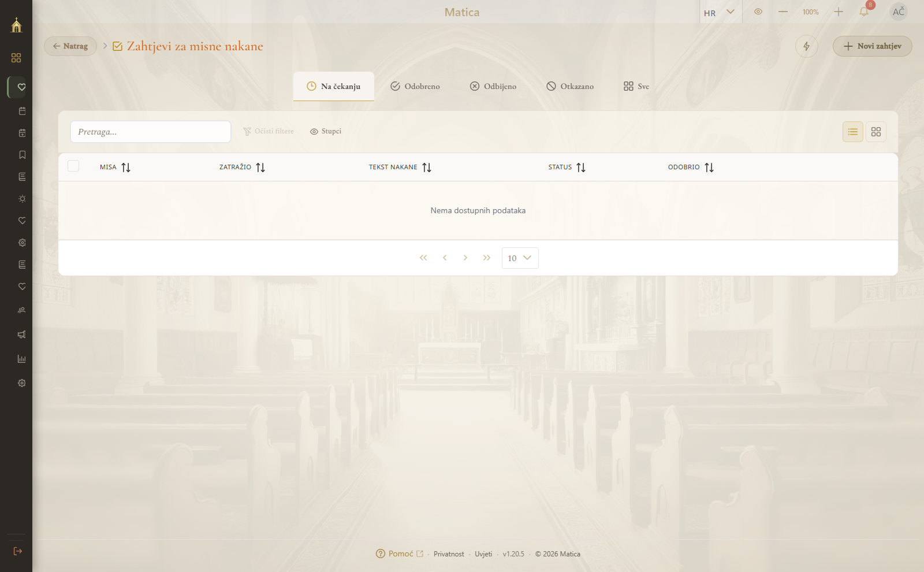Click the megaphone announcements sidebar icon
Image resolution: width=924 pixels, height=572 pixels.
point(22,335)
